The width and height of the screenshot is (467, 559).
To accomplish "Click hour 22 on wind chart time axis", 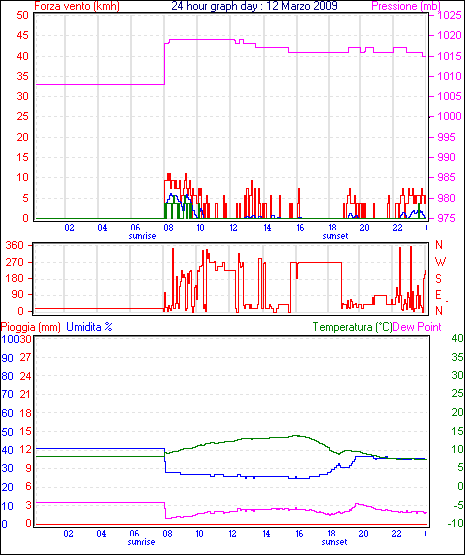I will [397, 227].
